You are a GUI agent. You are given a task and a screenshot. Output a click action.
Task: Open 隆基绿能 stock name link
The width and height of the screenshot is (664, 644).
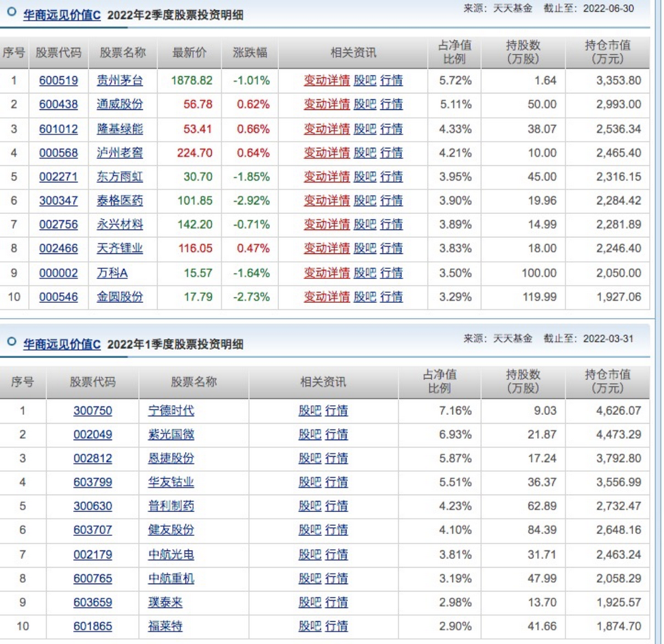tap(120, 129)
